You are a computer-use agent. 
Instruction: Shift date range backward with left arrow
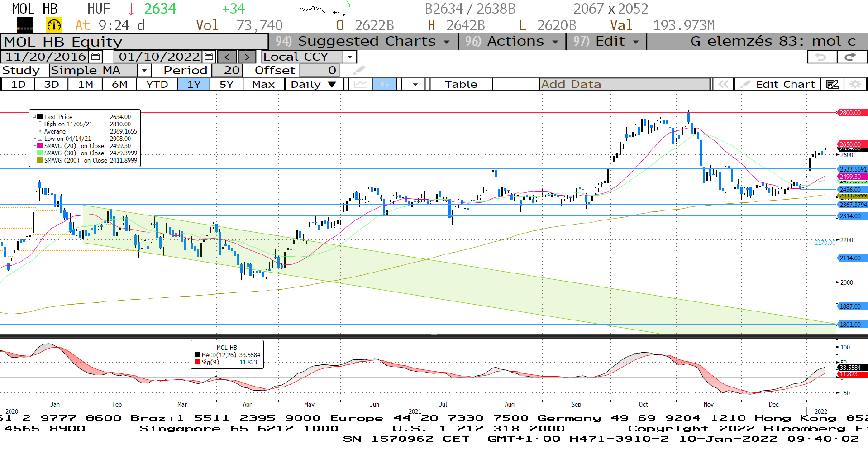pyautogui.click(x=227, y=57)
